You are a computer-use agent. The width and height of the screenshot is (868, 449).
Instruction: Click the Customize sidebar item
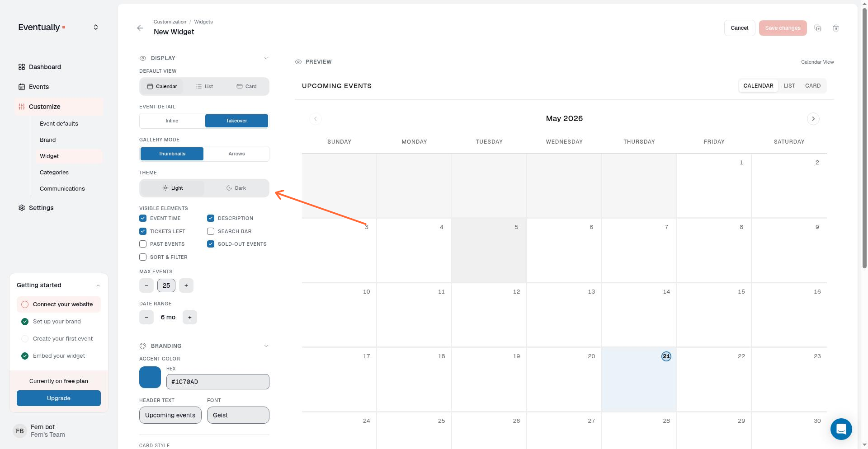pyautogui.click(x=59, y=107)
